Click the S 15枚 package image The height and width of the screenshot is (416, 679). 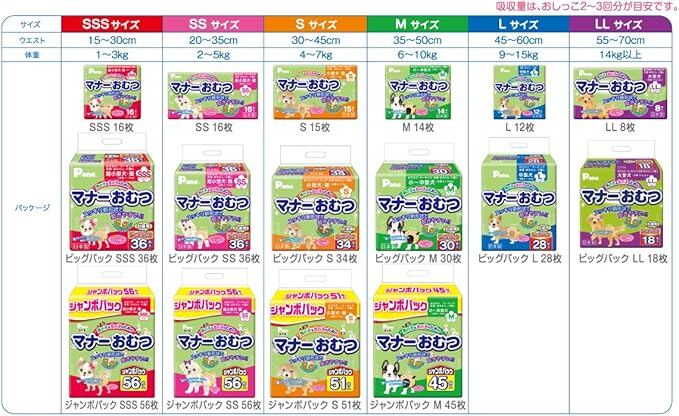[315, 92]
